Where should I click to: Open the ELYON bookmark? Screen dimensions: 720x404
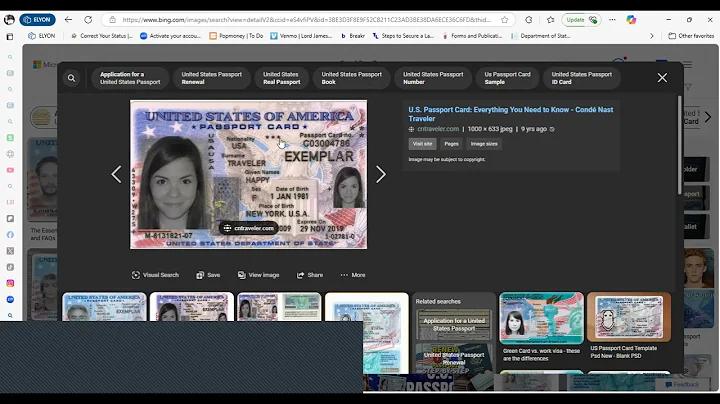(41, 36)
